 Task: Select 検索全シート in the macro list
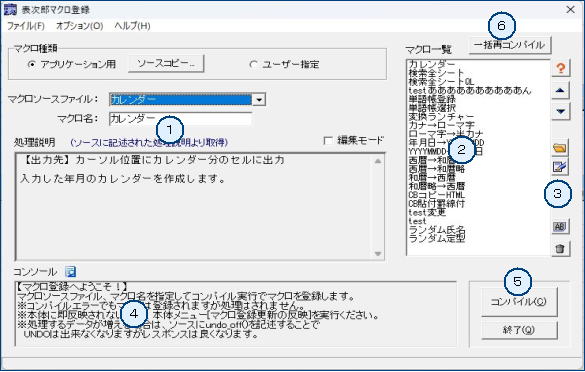coord(437,73)
